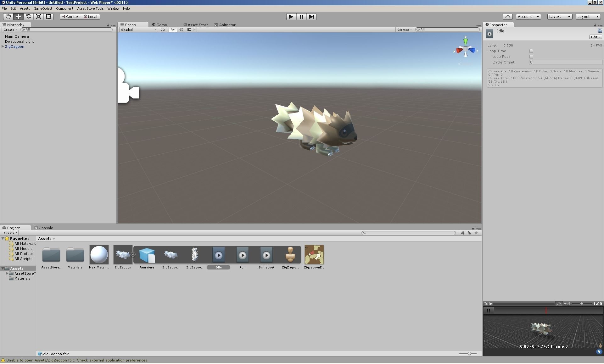Open the Component menu
This screenshot has width=604, height=364.
(x=64, y=8)
